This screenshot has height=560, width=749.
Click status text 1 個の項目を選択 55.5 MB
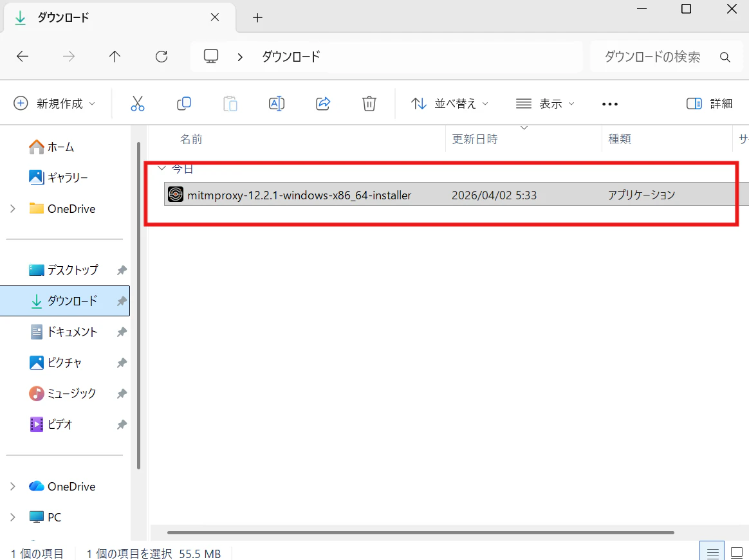153,554
